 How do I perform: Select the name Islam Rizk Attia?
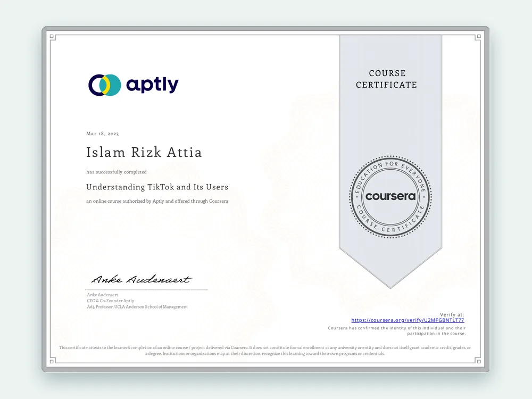coord(144,152)
